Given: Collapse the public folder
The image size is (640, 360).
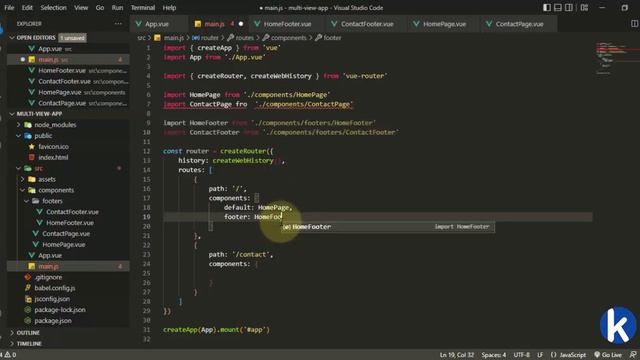Looking at the screenshot, I should click(43, 136).
